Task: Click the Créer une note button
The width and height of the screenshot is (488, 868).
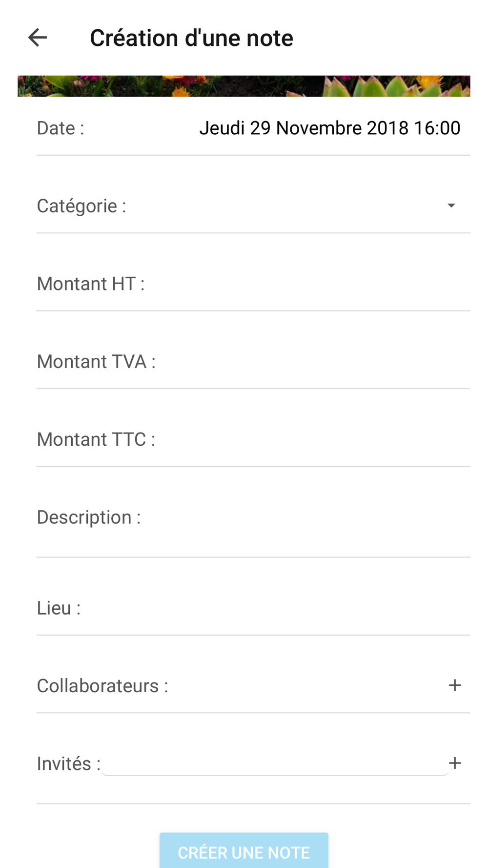Action: click(244, 852)
